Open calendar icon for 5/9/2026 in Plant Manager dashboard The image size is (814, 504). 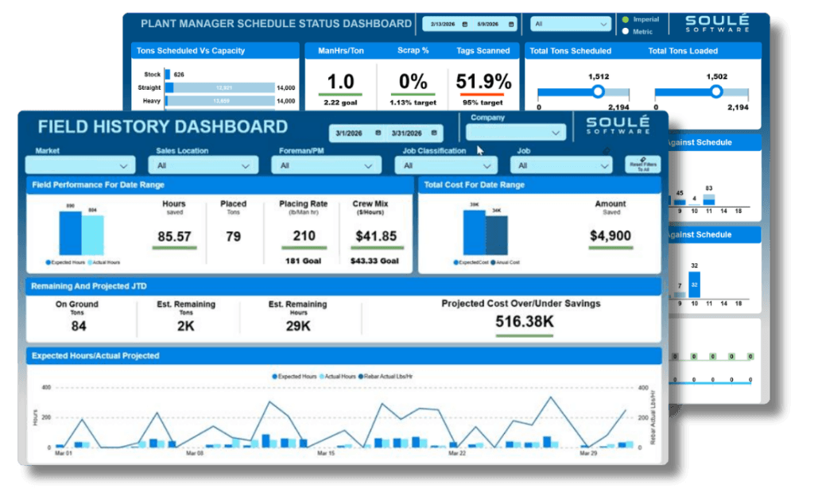point(511,25)
